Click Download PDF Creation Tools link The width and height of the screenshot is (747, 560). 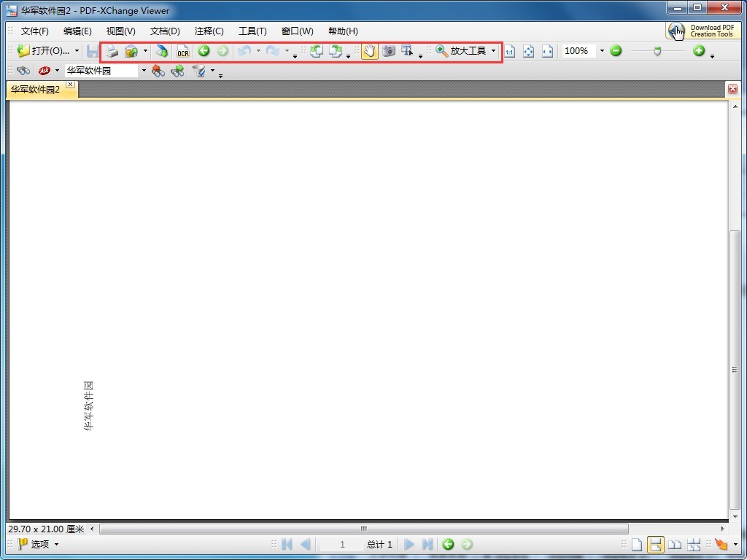point(703,31)
